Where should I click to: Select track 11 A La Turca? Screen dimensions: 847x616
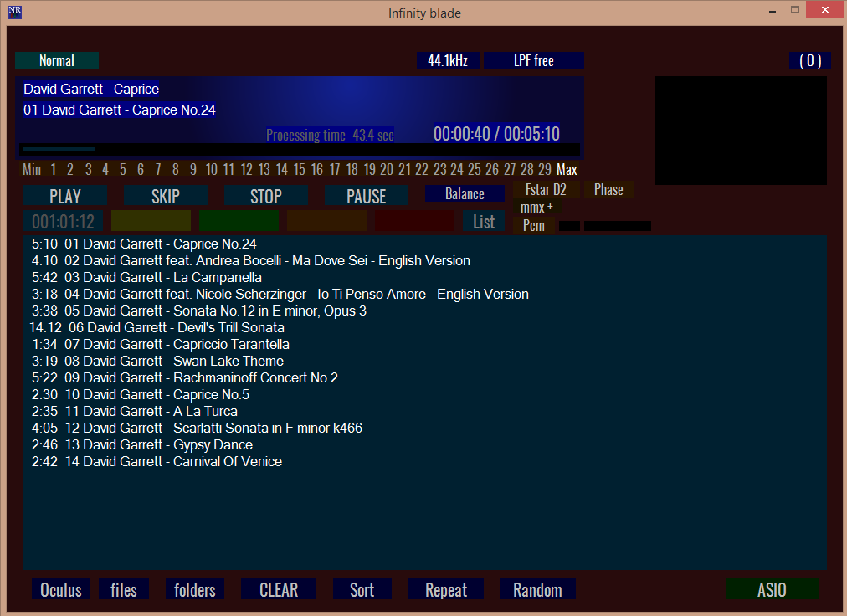[x=425, y=411]
